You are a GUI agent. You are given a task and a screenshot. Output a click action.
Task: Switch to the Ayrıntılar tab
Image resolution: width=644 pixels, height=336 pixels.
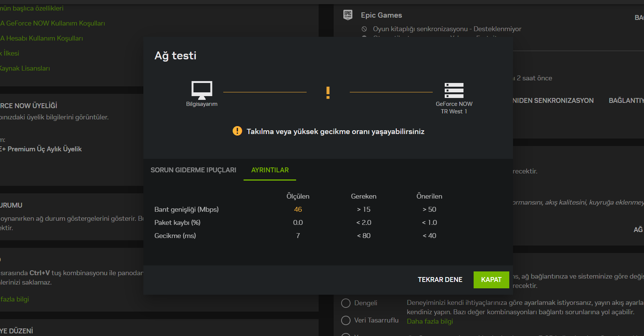pos(270,170)
